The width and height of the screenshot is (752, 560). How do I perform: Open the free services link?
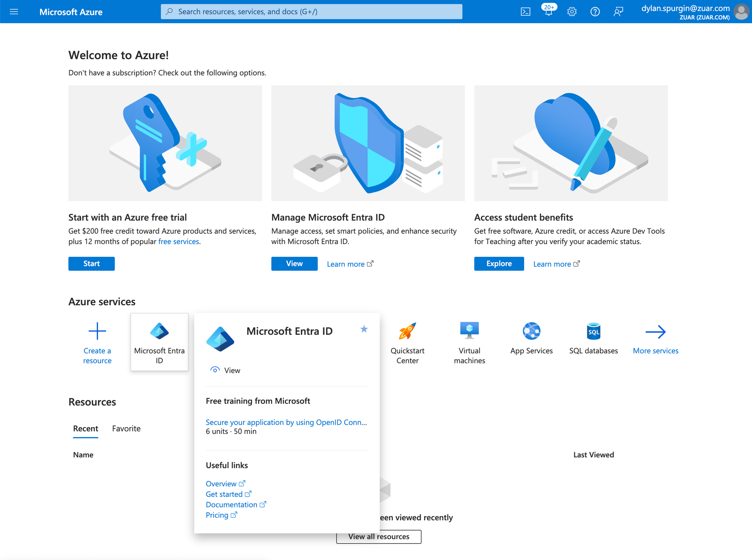[179, 242]
